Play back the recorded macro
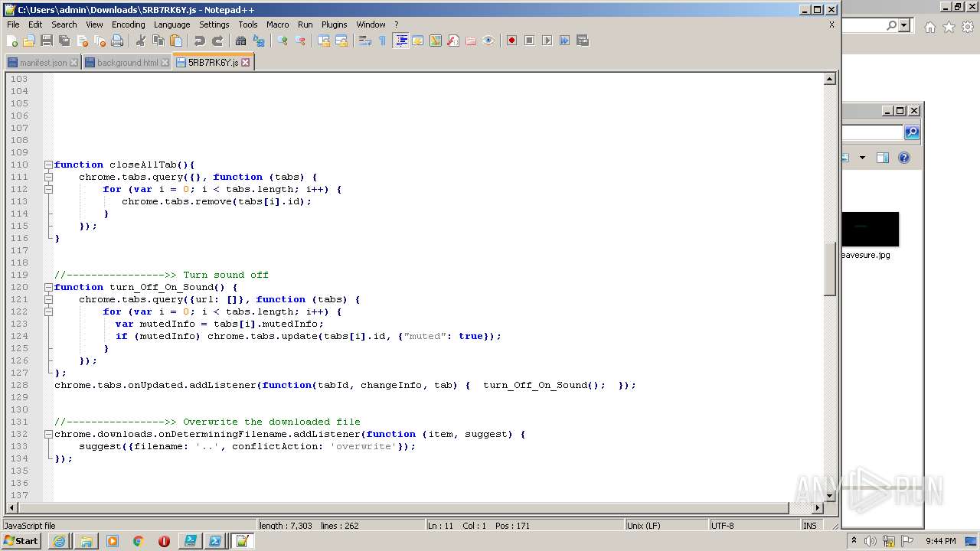Image resolution: width=980 pixels, height=551 pixels. point(547,41)
